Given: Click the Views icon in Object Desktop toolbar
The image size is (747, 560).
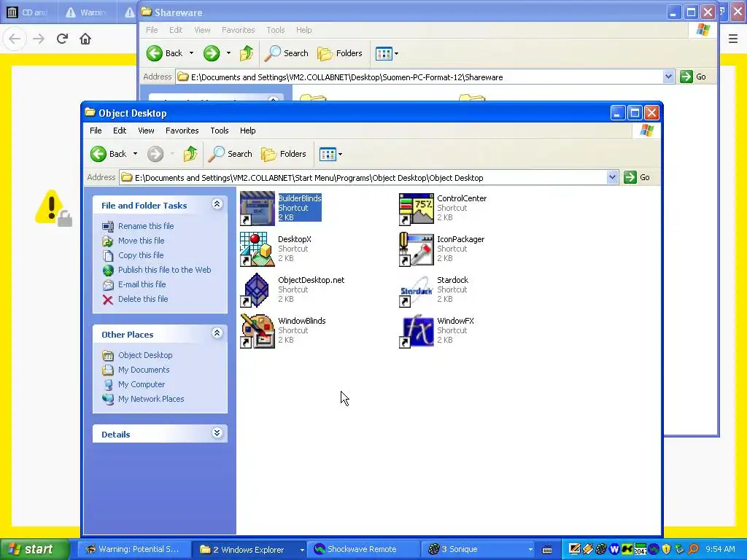Looking at the screenshot, I should coord(328,154).
